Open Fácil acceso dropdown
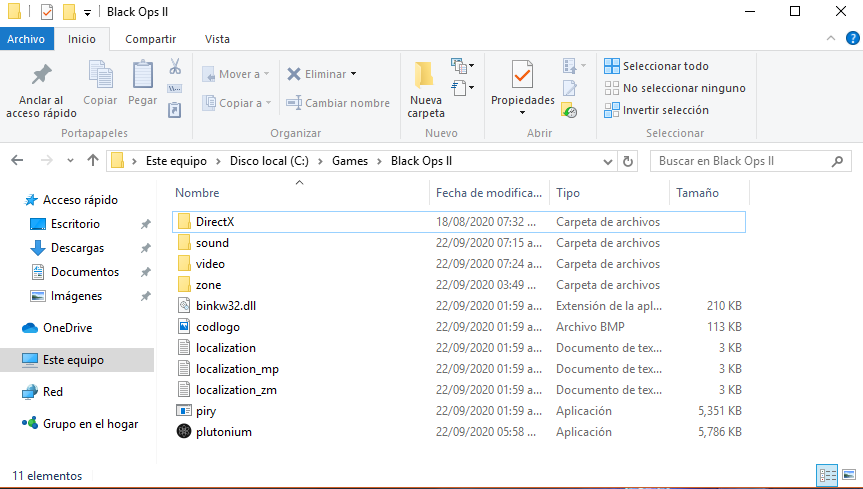Viewport: 863px width, 489px height. (x=462, y=88)
